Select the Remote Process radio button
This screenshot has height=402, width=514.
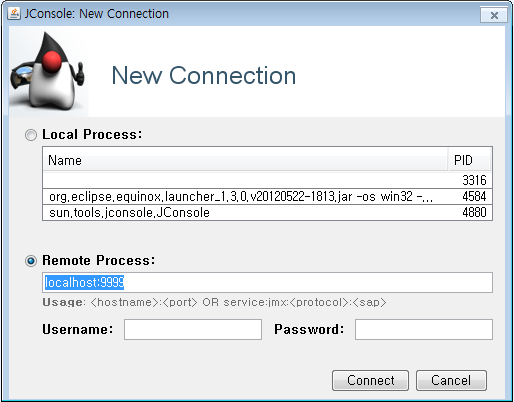click(x=31, y=261)
